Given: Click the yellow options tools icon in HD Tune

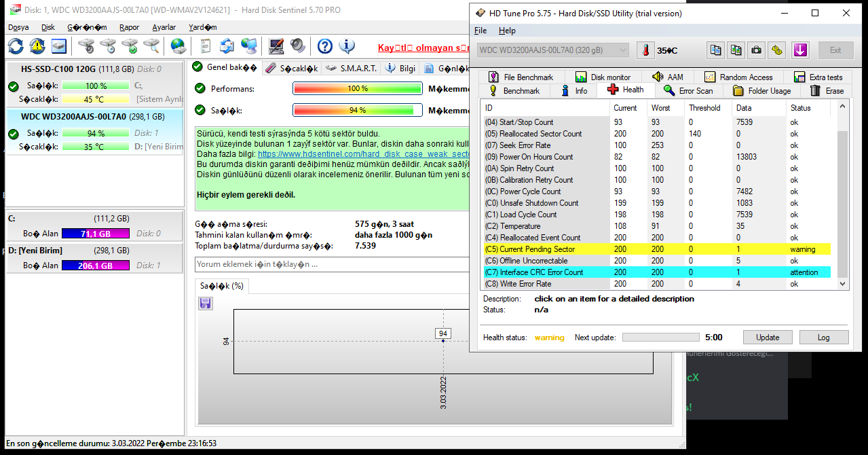Looking at the screenshot, I should 778,50.
